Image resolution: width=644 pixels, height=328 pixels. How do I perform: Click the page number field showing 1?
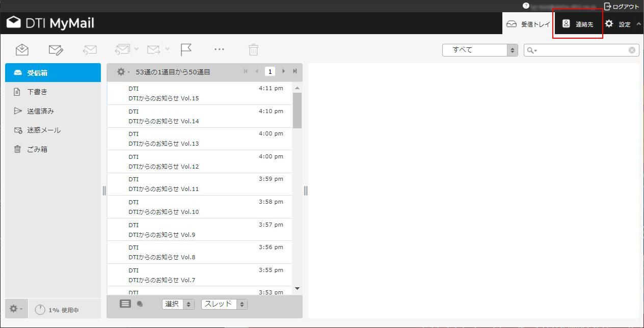coord(270,72)
